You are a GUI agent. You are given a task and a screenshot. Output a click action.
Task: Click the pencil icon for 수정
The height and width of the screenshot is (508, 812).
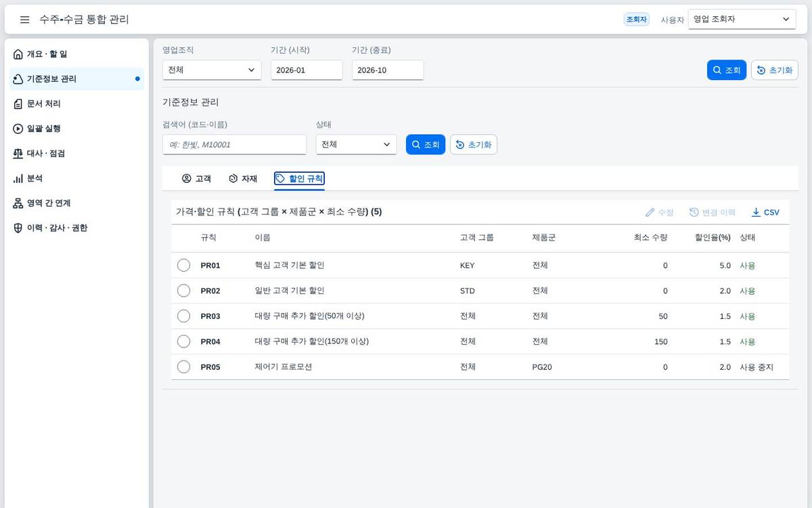[x=650, y=212]
